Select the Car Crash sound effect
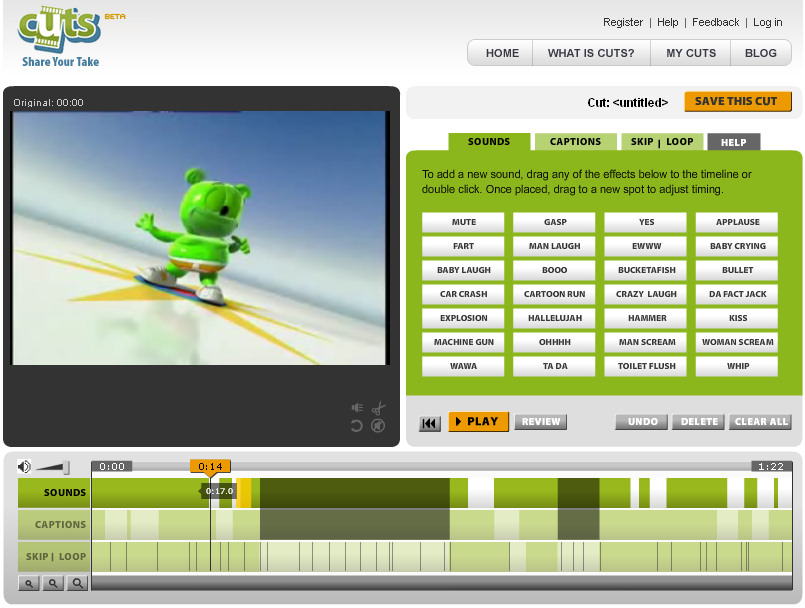Image resolution: width=805 pixels, height=608 pixels. 463,294
